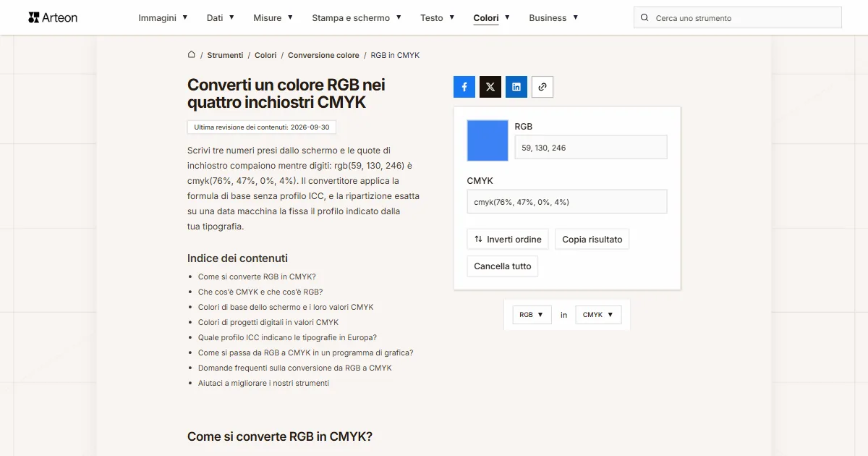Jump to Come si converte RGB in CMYK?
The height and width of the screenshot is (456, 868).
[x=257, y=276]
